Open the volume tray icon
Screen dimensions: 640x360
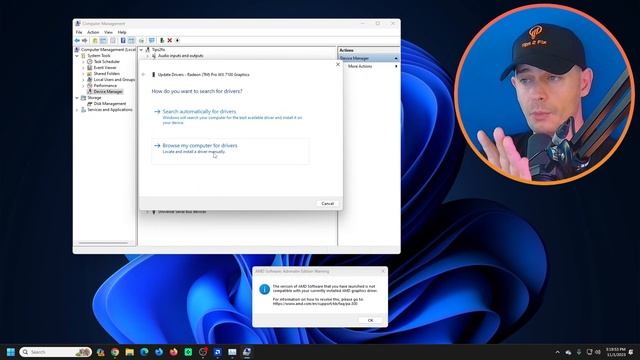598,352
